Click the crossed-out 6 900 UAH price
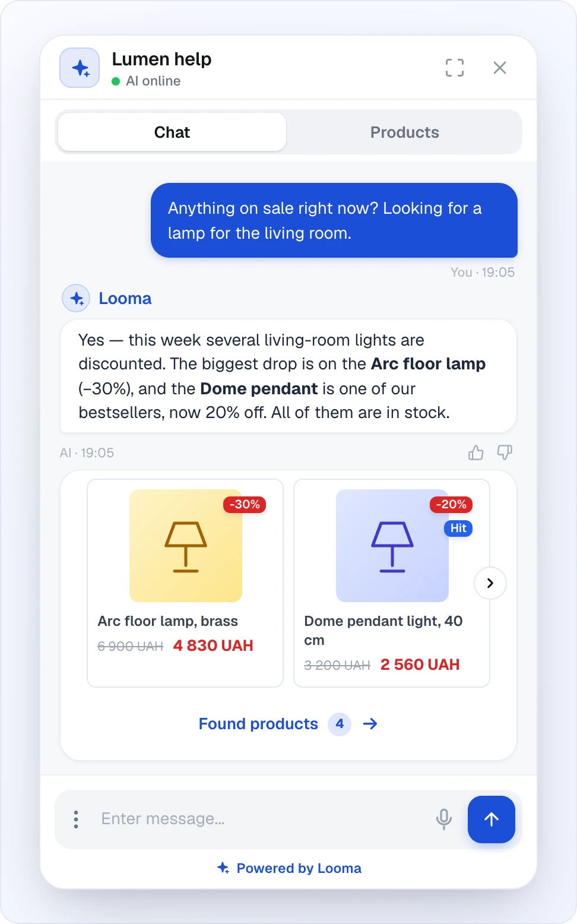The image size is (577, 924). pos(131,646)
